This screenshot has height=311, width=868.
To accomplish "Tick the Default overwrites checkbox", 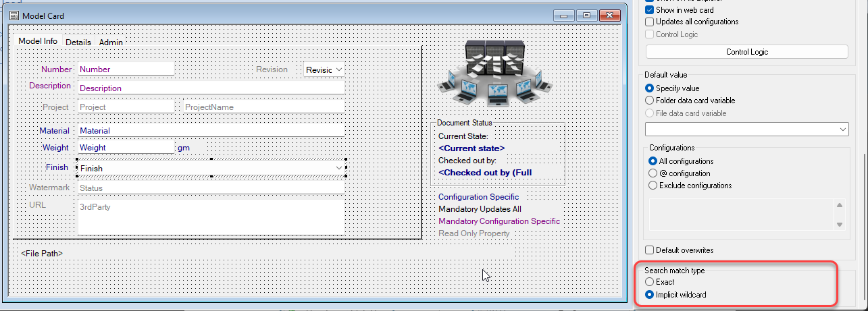I will (650, 250).
